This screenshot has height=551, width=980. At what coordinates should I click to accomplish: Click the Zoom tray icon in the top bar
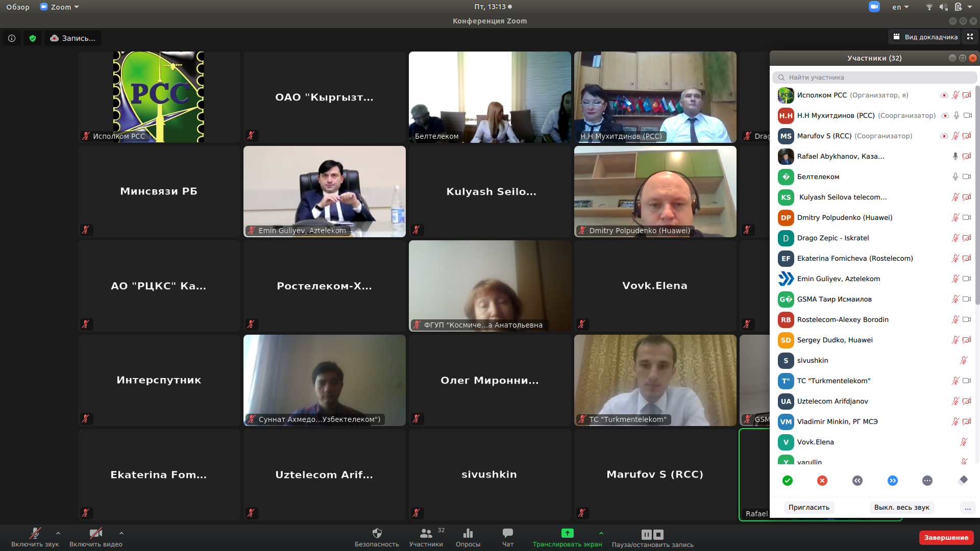[874, 7]
